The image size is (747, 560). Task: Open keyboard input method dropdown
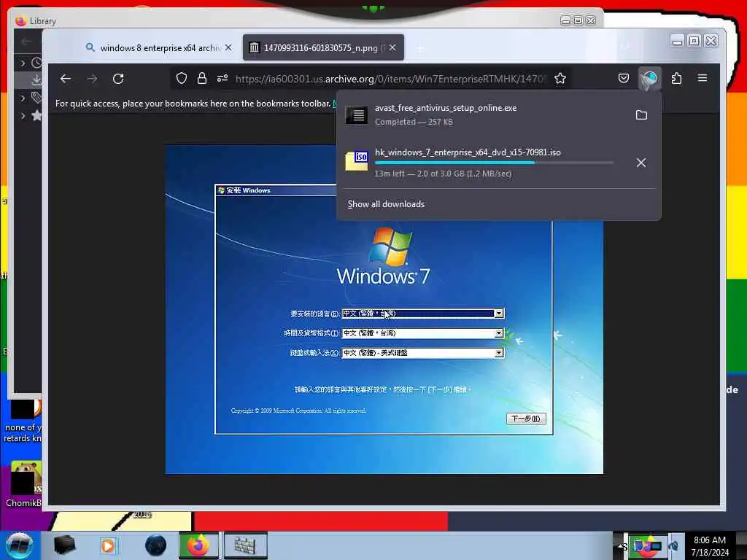point(498,353)
